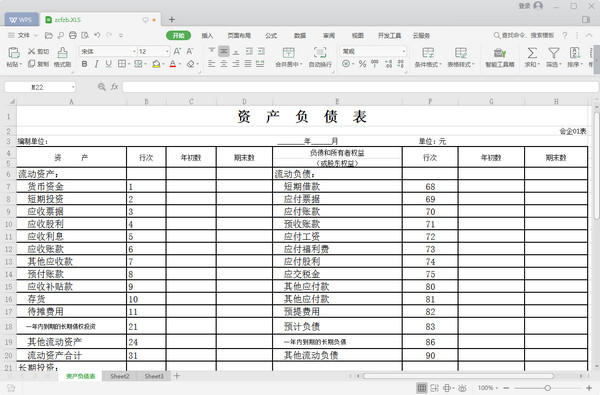This screenshot has height=395, width=600.
Task: Switch to Normal view in status bar
Action: [x=422, y=388]
